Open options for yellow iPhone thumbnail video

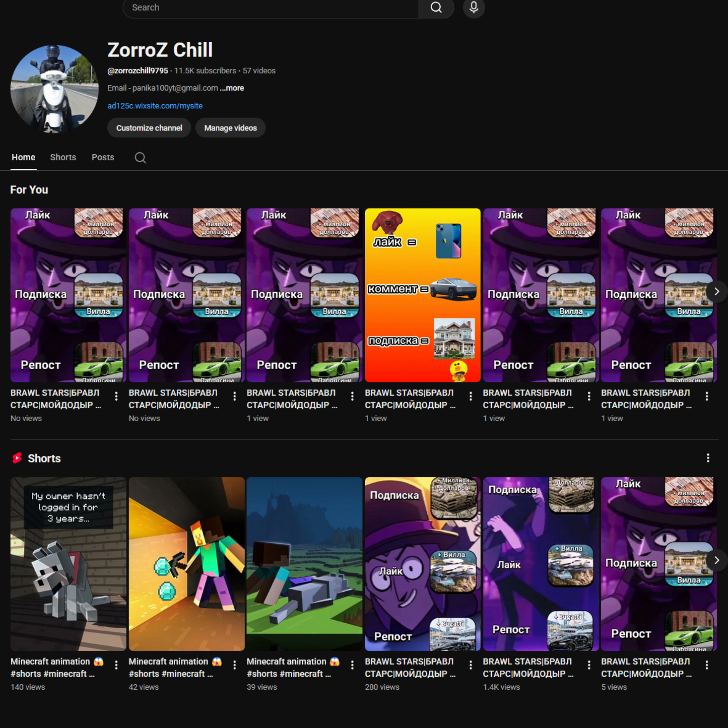[471, 396]
